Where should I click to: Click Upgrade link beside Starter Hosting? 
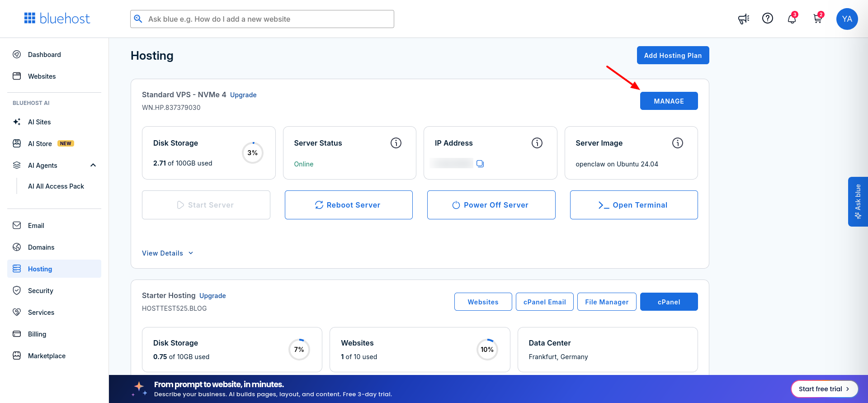(212, 296)
